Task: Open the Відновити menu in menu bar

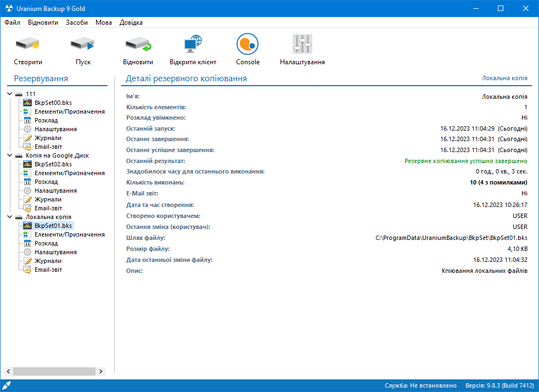Action: tap(43, 23)
